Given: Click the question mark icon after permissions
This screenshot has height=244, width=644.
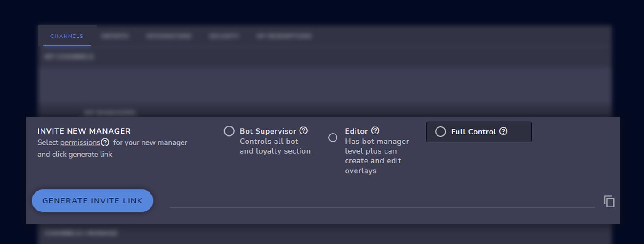Looking at the screenshot, I should [x=105, y=142].
